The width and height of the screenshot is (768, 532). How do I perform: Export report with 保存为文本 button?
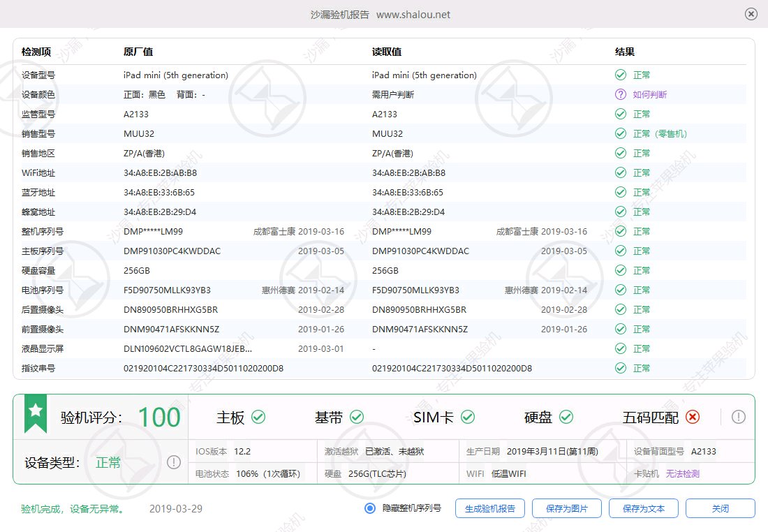[643, 508]
